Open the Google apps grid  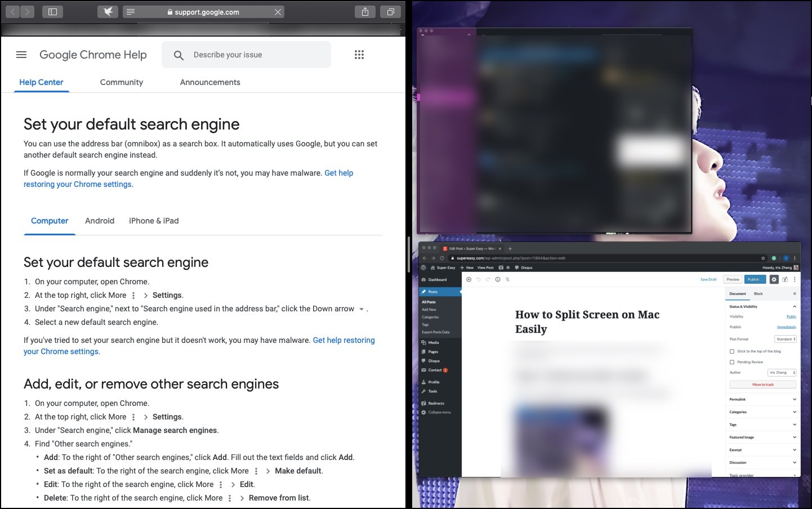pos(359,55)
